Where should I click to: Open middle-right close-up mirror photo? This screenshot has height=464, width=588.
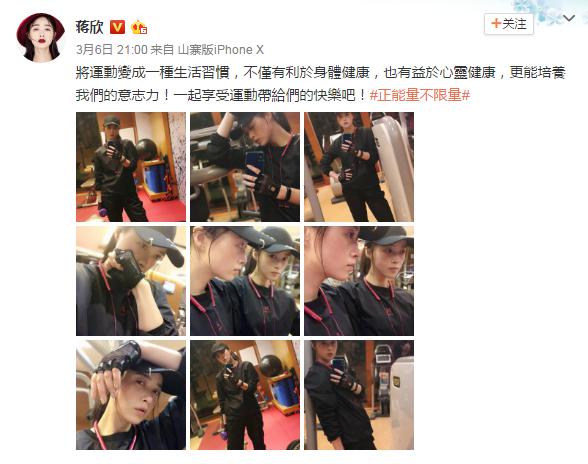(359, 281)
